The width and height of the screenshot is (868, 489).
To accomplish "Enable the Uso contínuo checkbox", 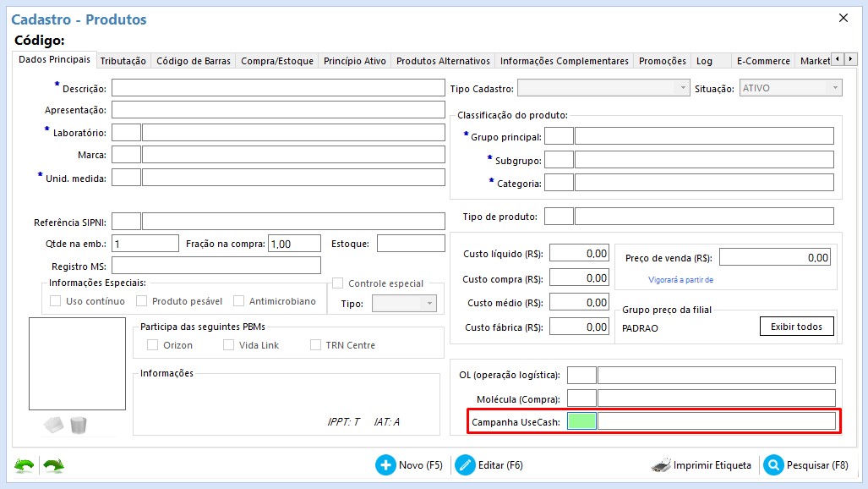I will coord(56,301).
